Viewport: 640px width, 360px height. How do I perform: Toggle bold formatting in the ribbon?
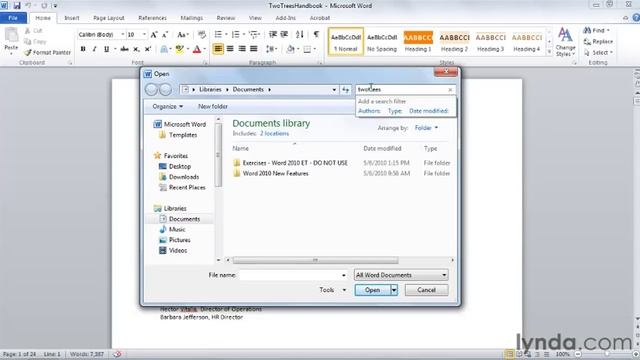pos(83,49)
